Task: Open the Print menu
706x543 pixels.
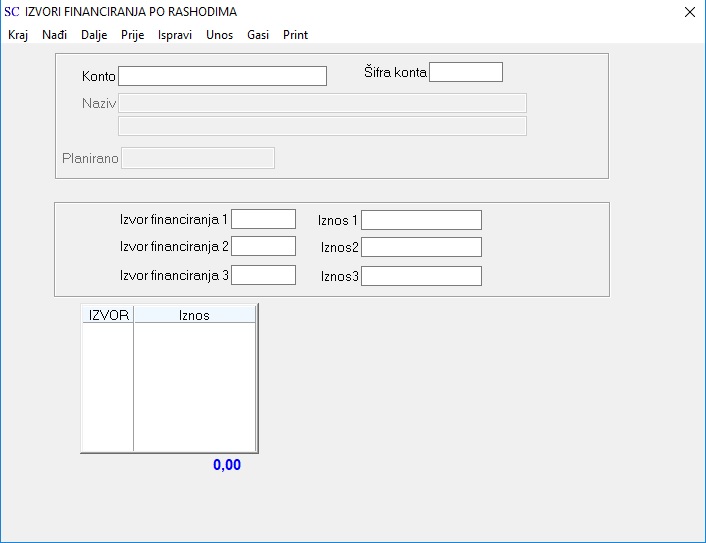Action: pyautogui.click(x=295, y=35)
